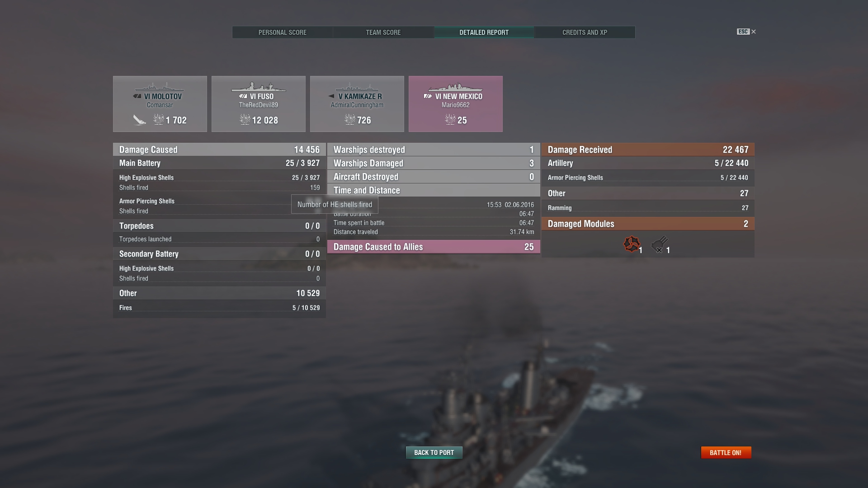Click the damage icon beside 726
Viewport: 868px width, 488px height.
[x=350, y=120]
